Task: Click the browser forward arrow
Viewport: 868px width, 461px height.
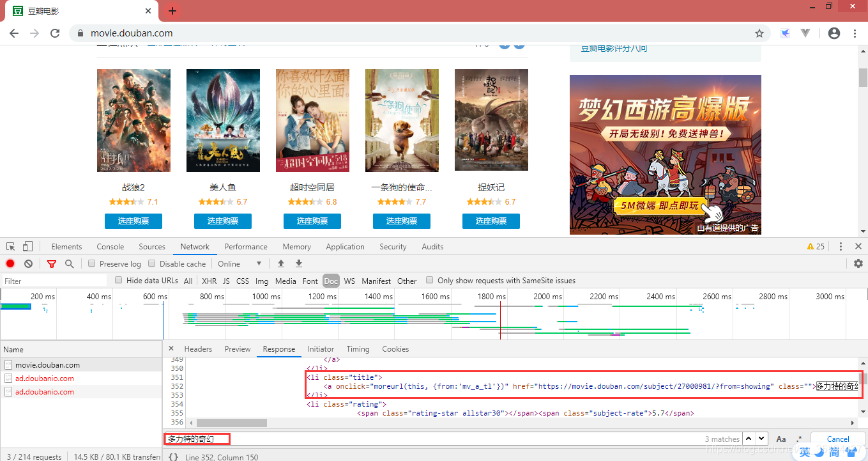Action: click(34, 33)
